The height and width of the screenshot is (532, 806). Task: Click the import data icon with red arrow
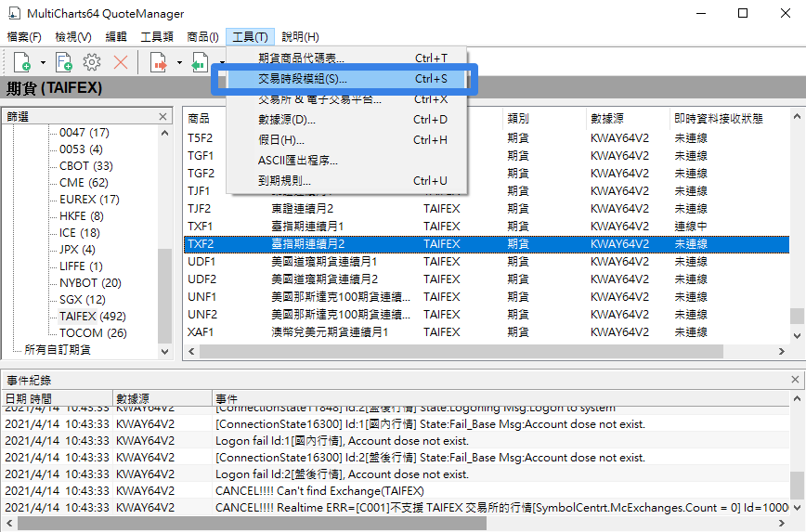[x=159, y=63]
